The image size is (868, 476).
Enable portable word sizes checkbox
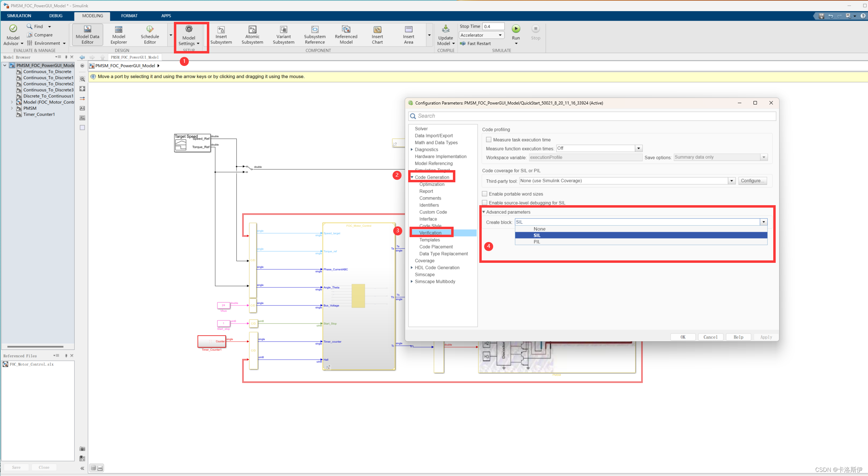point(484,194)
